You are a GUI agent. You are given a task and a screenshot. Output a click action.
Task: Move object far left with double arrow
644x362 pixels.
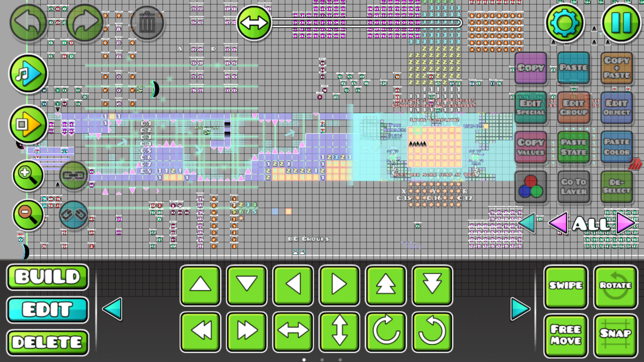coord(200,332)
